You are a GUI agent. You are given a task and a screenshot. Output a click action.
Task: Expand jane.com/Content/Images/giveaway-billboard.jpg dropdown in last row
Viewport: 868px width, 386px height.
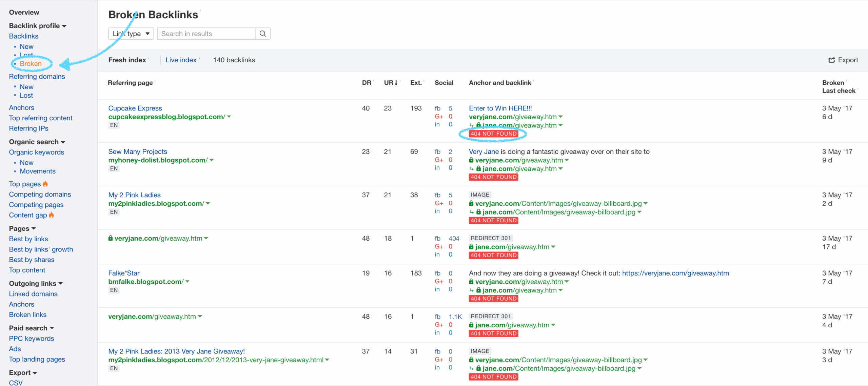click(x=639, y=368)
